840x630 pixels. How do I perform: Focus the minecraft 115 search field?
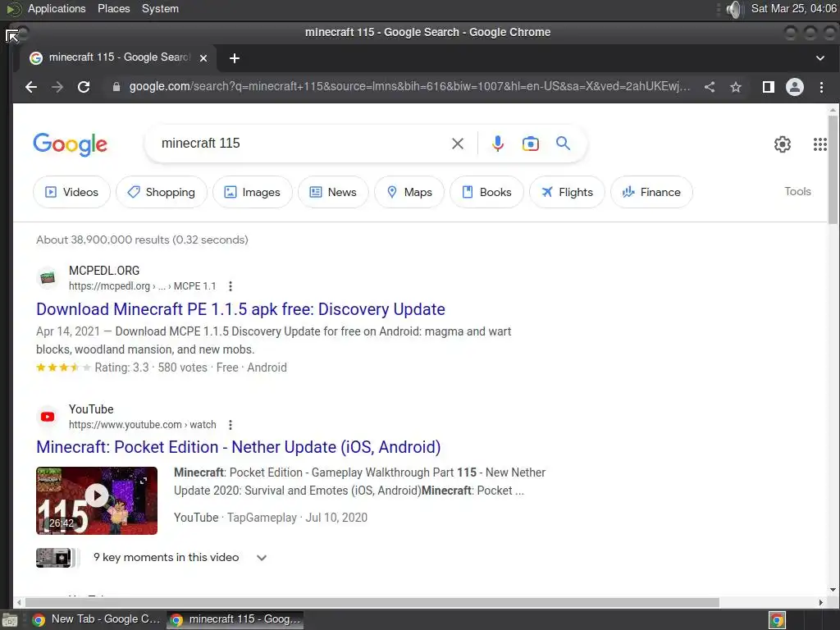click(x=300, y=143)
